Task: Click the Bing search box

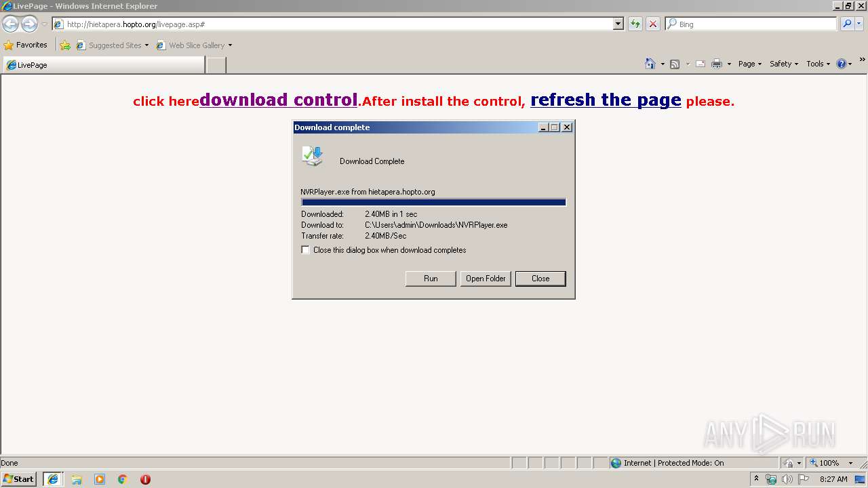Action: pos(751,24)
